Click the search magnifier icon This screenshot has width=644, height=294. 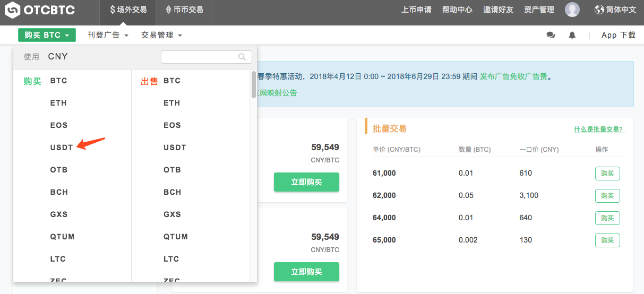242,57
